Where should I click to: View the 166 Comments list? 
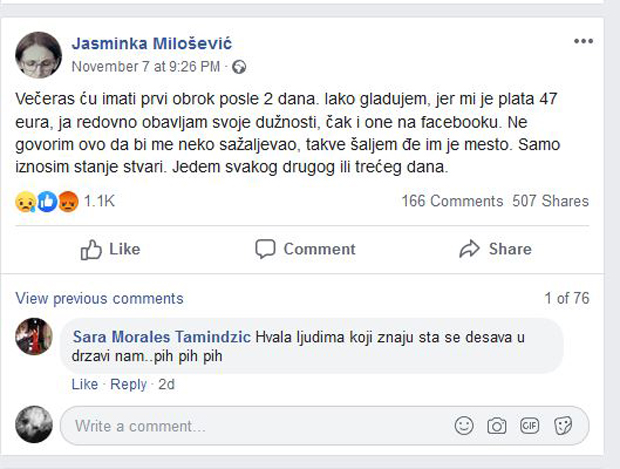(452, 201)
